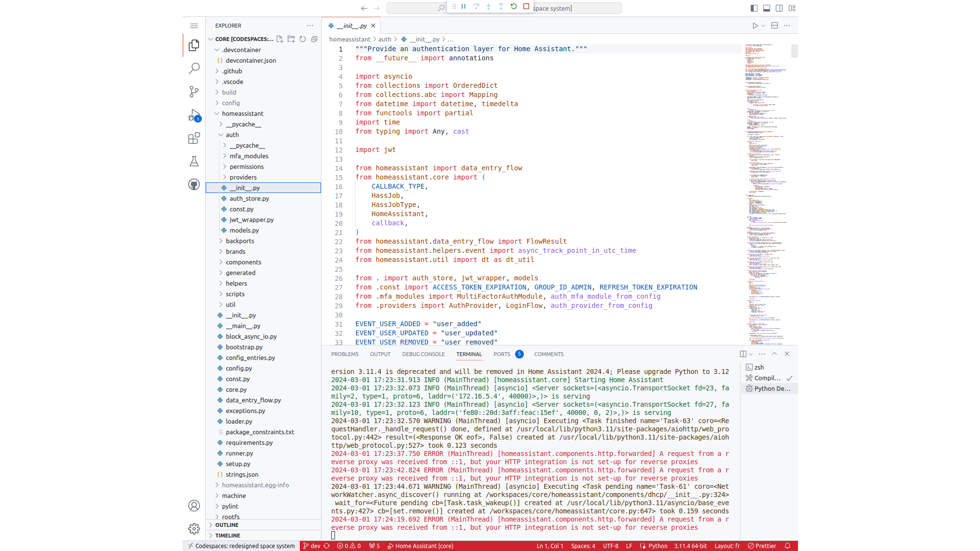Image resolution: width=980 pixels, height=551 pixels.
Task: Toggle the primary side bar layout
Action: 754,8
